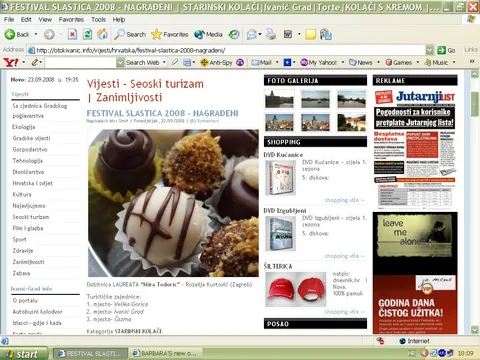Viewport: 480px width, 360px height.
Task: Open the Edit with Word icon
Action: 288,34
